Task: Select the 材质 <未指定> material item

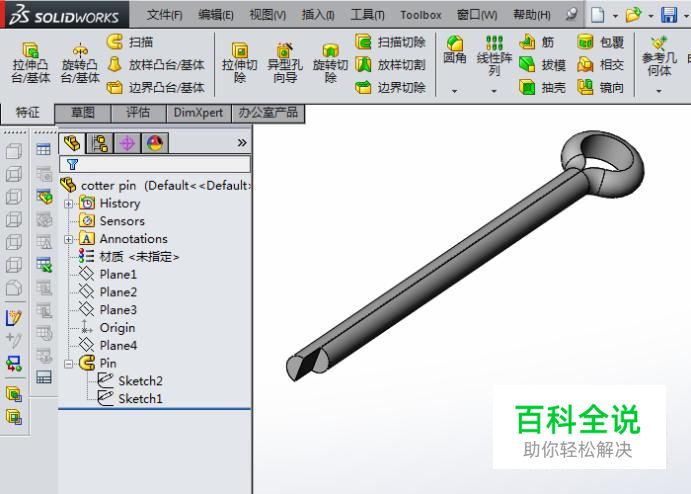Action: pos(129,256)
